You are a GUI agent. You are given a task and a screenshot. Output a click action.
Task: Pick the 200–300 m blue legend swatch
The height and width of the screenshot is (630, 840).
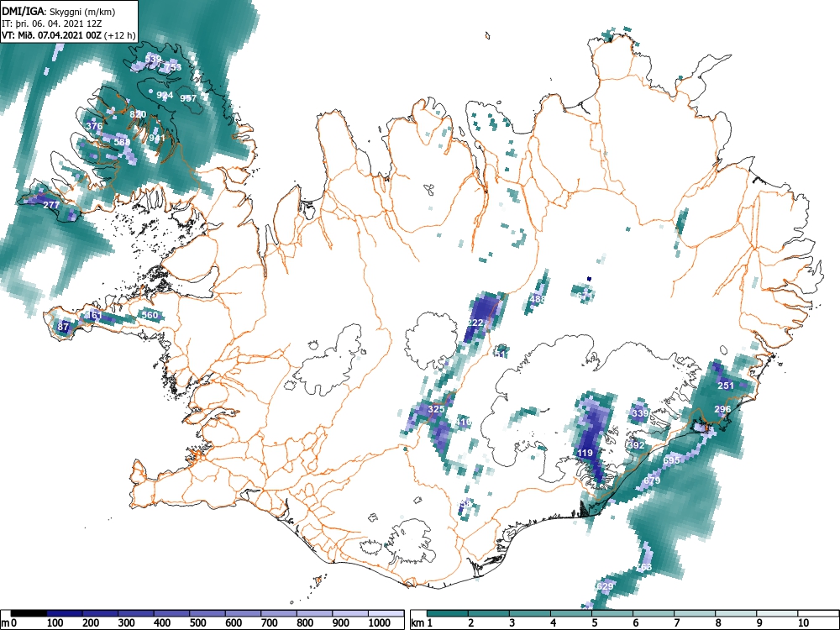click(x=100, y=613)
